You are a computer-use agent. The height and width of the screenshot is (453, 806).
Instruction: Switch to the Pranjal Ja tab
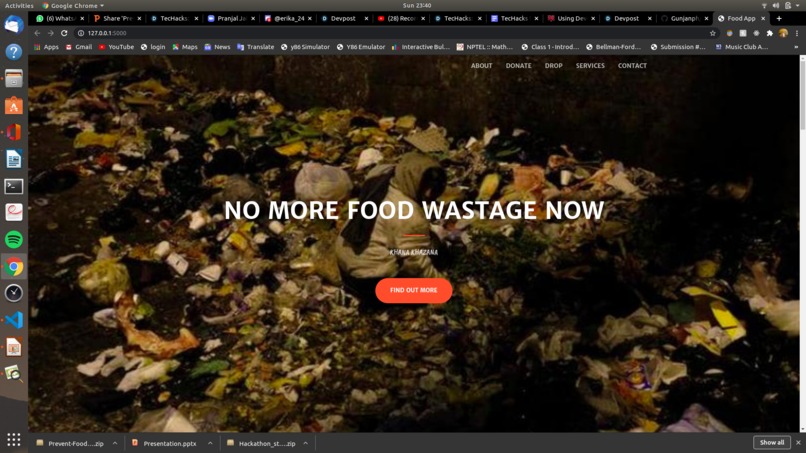228,19
